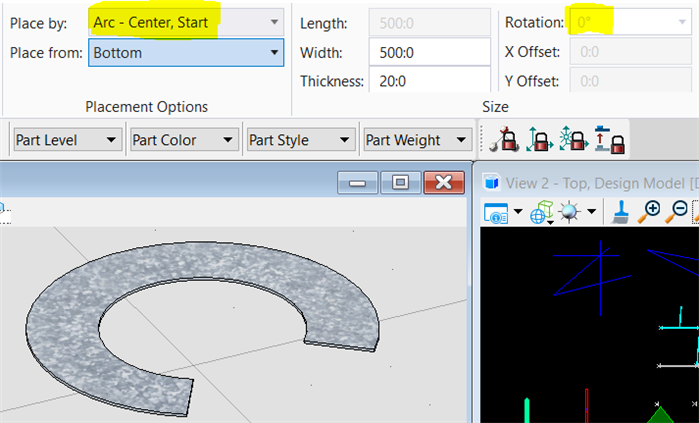
Task: Open the Part Level dropdown
Action: (x=68, y=140)
